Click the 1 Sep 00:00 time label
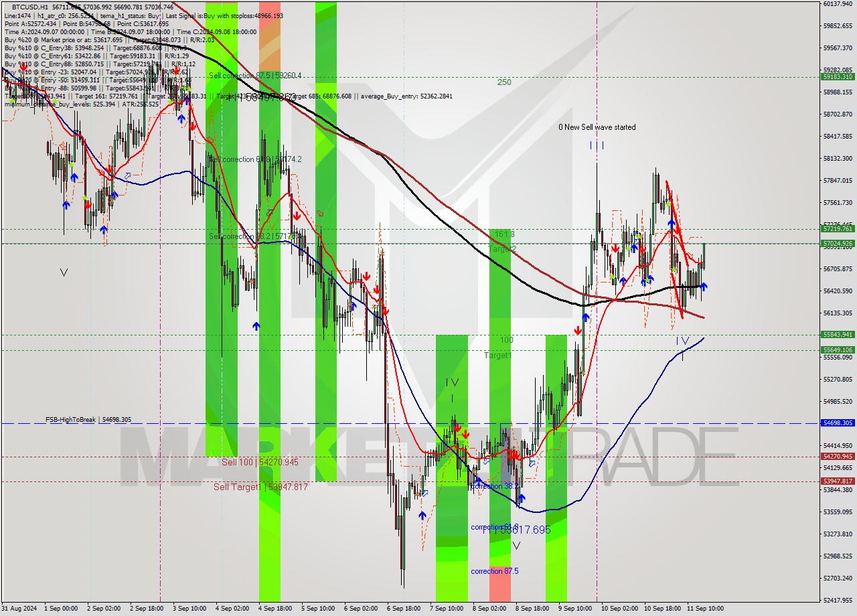Screen dimensions: 857x616 coord(61,609)
